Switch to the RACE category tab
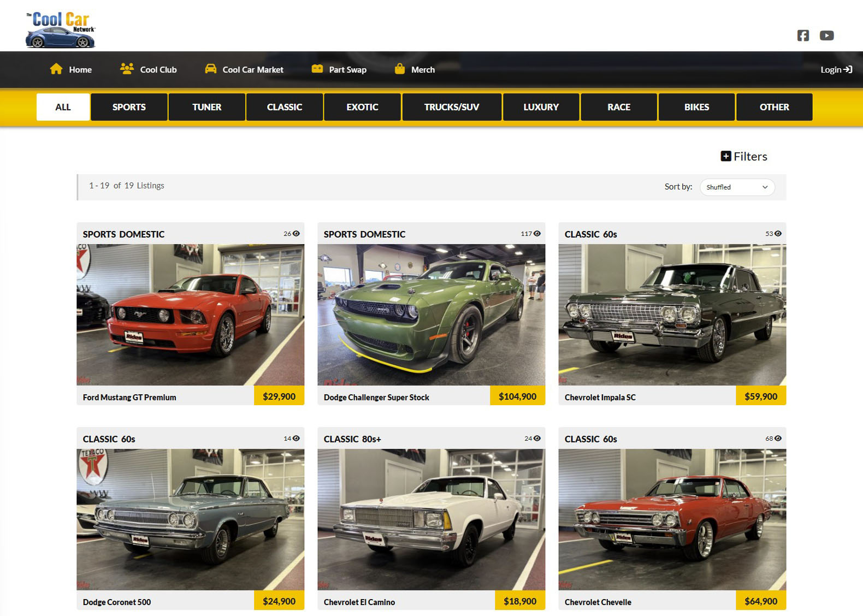This screenshot has height=616, width=863. point(619,107)
